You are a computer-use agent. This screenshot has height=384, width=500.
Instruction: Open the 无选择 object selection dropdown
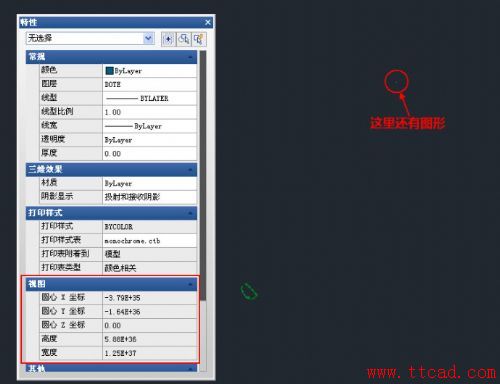click(x=149, y=38)
